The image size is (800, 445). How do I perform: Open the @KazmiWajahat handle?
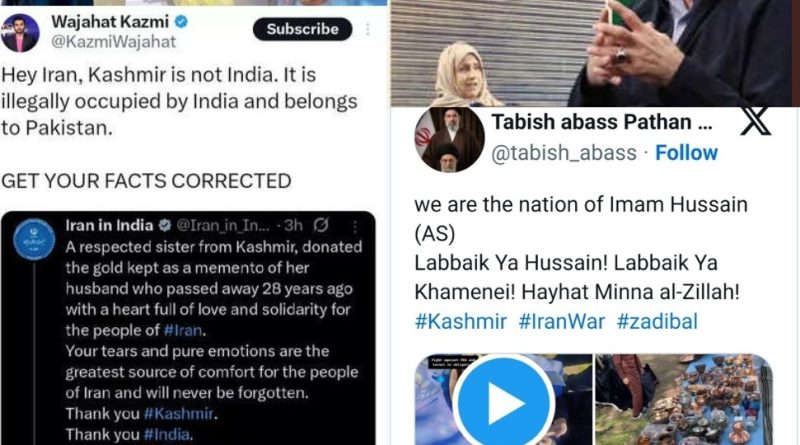click(x=113, y=42)
